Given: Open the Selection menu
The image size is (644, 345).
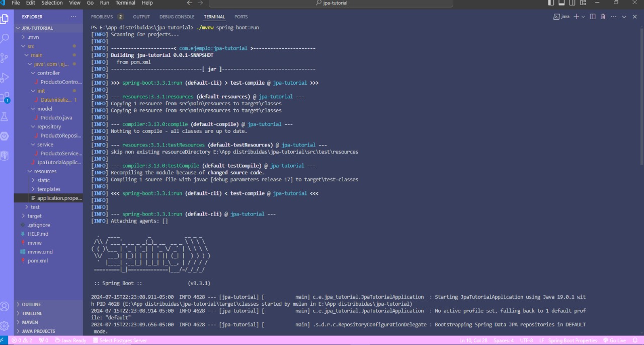Looking at the screenshot, I should (52, 3).
